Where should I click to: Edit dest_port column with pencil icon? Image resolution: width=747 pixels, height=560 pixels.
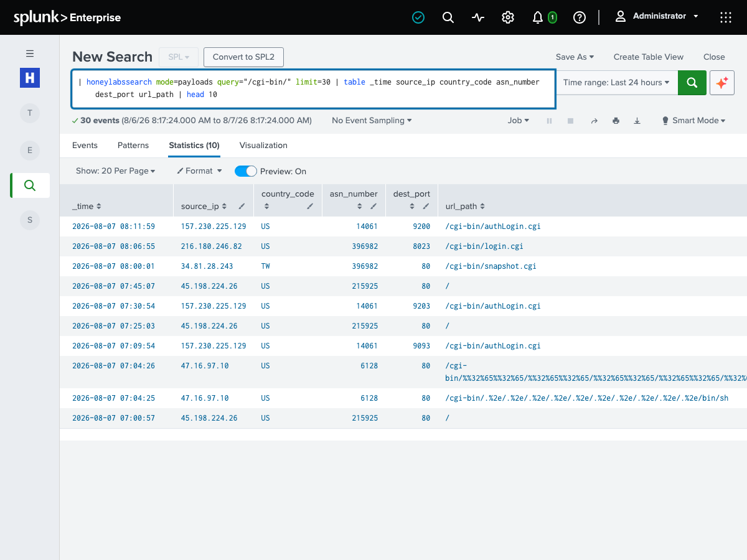426,206
